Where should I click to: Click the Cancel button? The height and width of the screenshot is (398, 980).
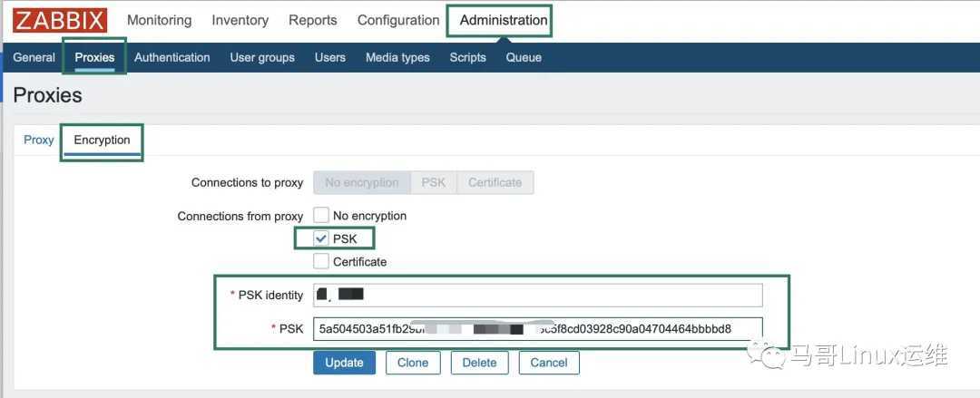coord(549,363)
